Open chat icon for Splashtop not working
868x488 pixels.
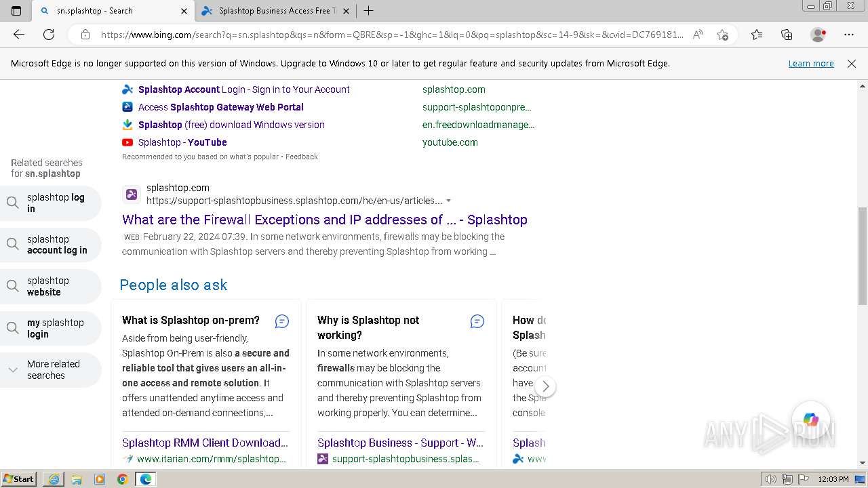click(x=477, y=321)
